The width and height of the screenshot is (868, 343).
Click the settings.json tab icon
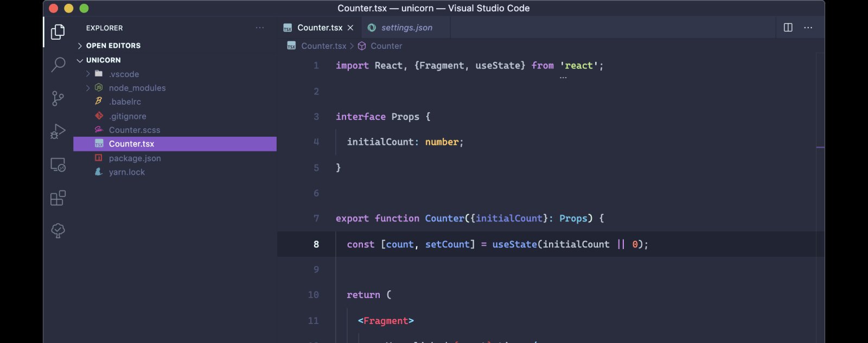point(372,28)
